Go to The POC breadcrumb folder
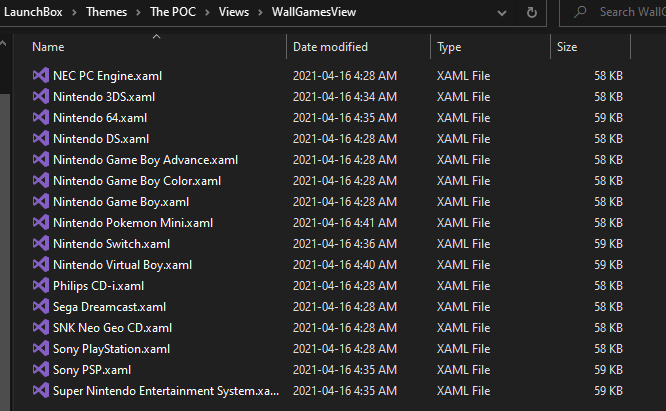Image resolution: width=666 pixels, height=411 pixels. coord(173,12)
